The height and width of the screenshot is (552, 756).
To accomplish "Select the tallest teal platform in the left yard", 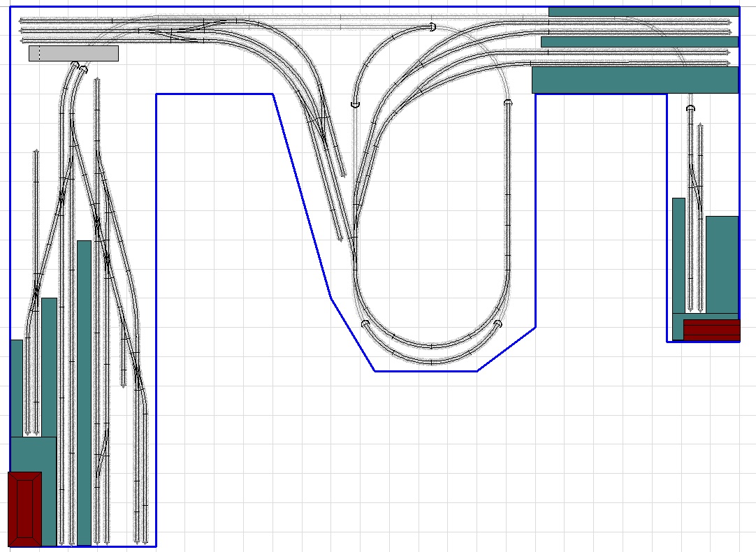I will [x=84, y=391].
